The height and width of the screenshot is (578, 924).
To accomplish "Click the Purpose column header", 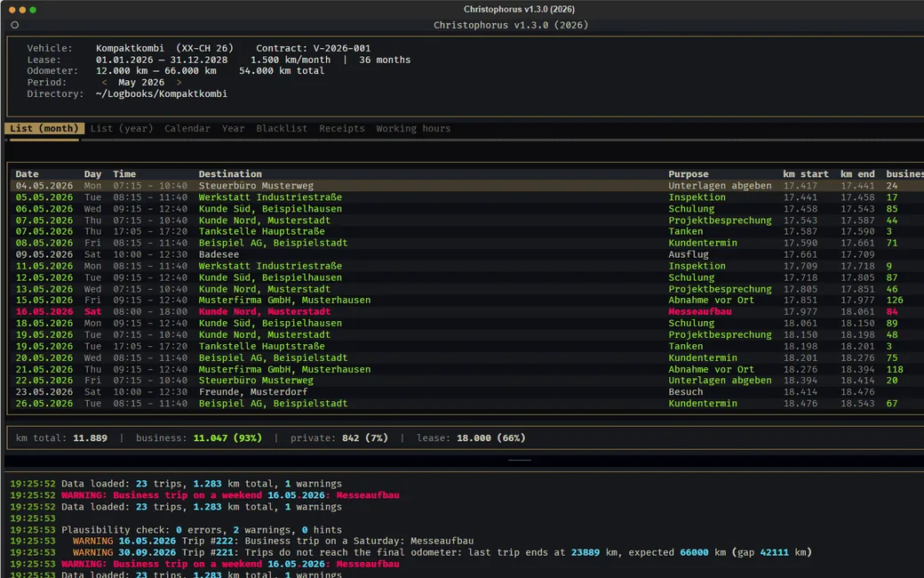I will pos(689,174).
